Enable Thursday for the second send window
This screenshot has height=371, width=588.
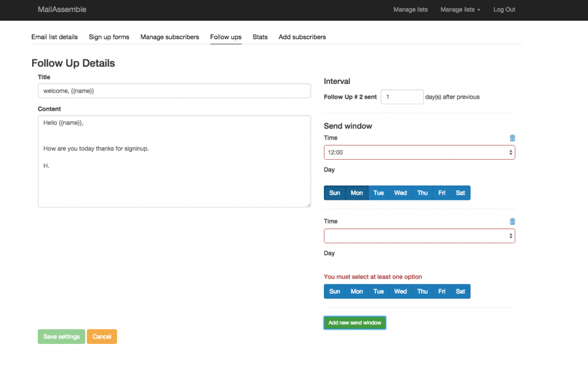422,291
